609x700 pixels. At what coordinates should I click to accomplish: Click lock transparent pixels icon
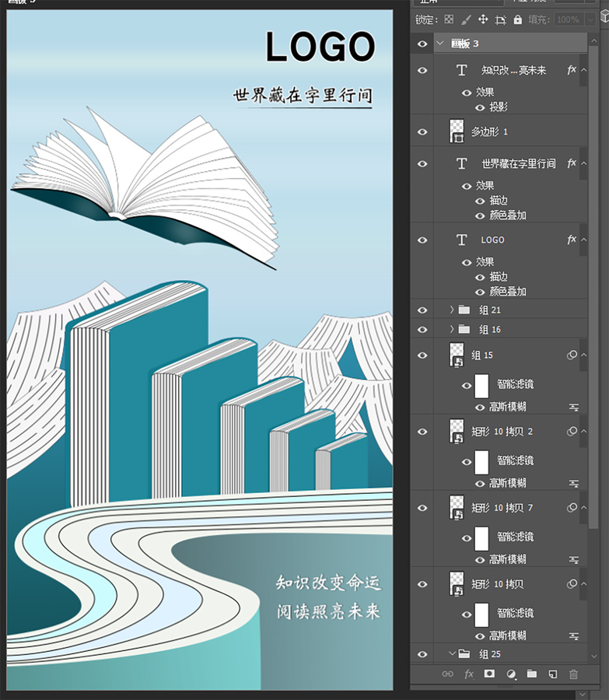click(449, 19)
